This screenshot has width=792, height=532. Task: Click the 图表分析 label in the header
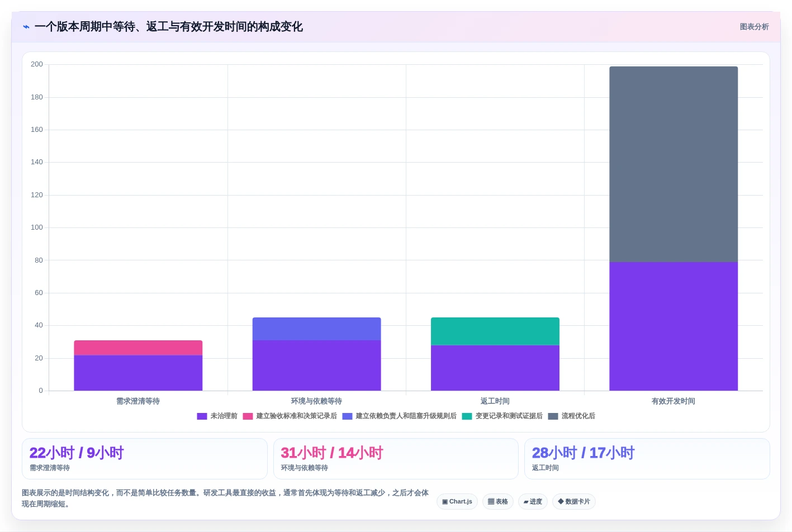[754, 27]
